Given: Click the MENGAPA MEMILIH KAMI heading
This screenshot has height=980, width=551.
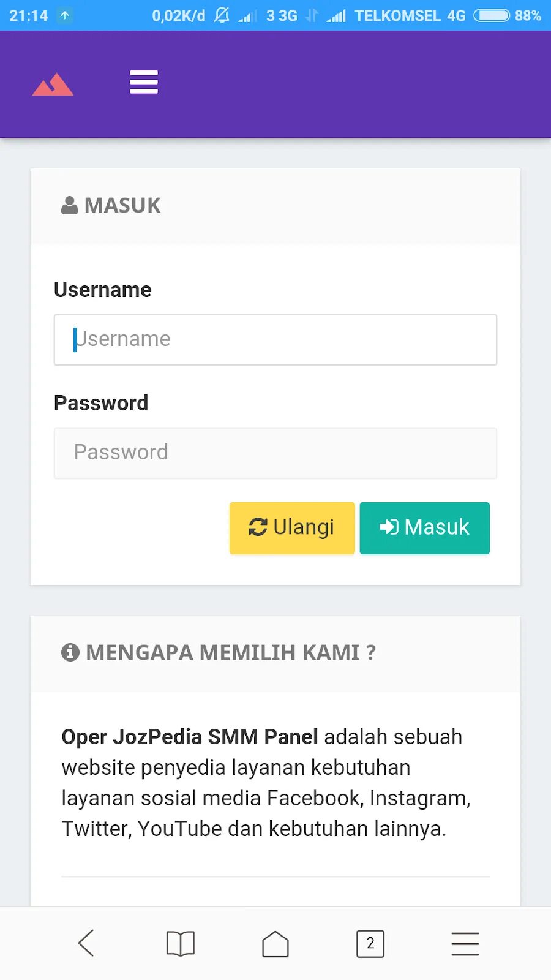Looking at the screenshot, I should click(231, 652).
